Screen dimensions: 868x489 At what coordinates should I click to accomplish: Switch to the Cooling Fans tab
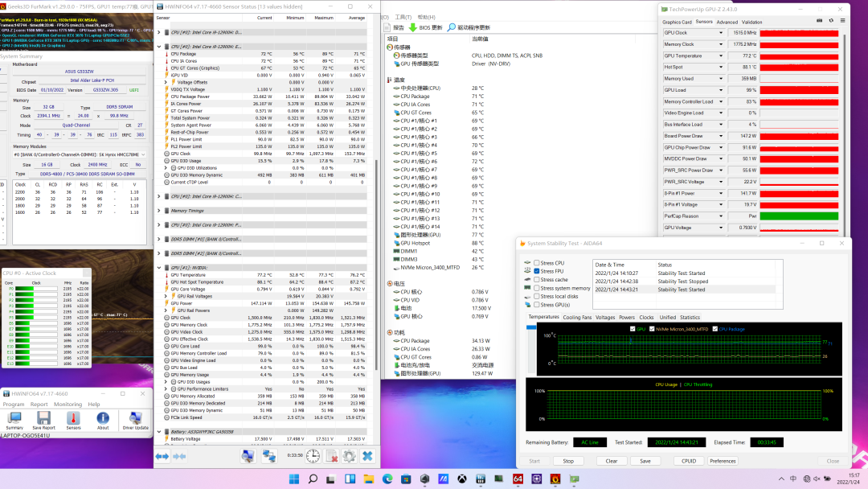pyautogui.click(x=577, y=317)
